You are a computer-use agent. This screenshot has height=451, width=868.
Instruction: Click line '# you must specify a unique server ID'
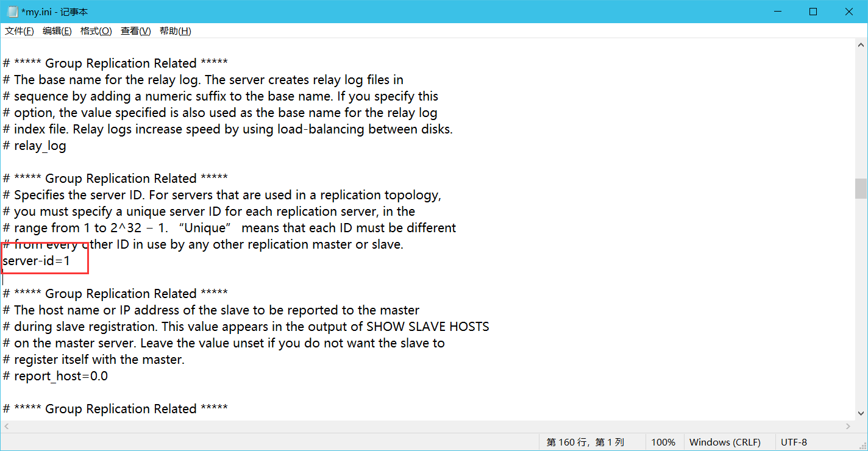coord(209,211)
